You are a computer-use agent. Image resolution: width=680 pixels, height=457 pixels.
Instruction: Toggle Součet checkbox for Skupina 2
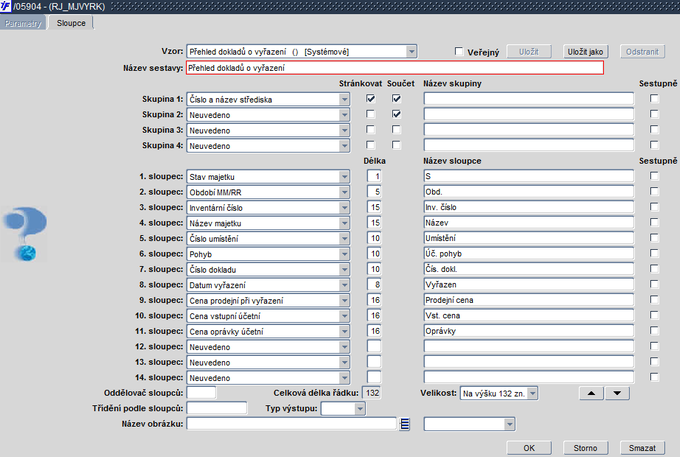pyautogui.click(x=396, y=115)
